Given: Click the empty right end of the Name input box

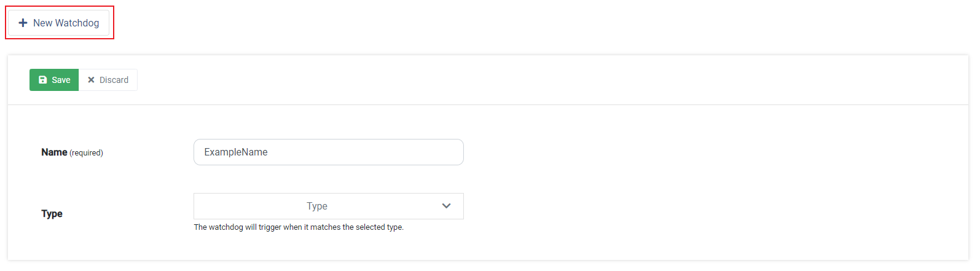Looking at the screenshot, I should click(x=430, y=152).
